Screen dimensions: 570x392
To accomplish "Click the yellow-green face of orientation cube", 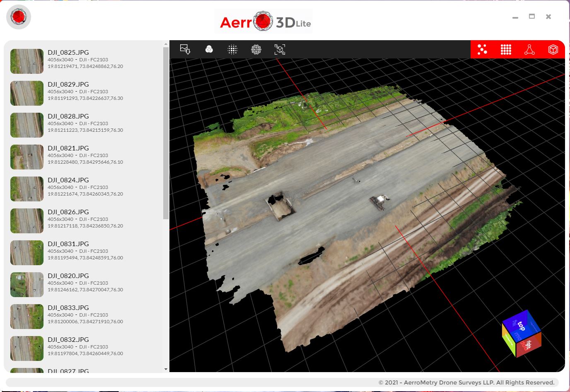I will pos(509,339).
